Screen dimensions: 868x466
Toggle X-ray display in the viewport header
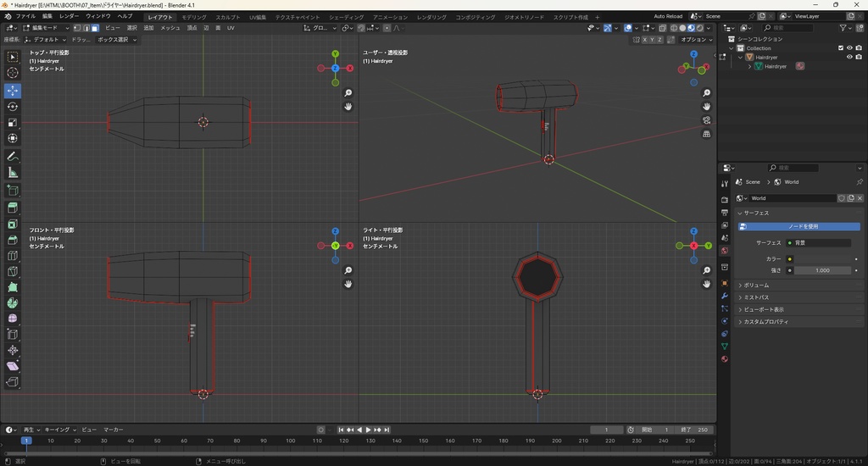coord(661,28)
